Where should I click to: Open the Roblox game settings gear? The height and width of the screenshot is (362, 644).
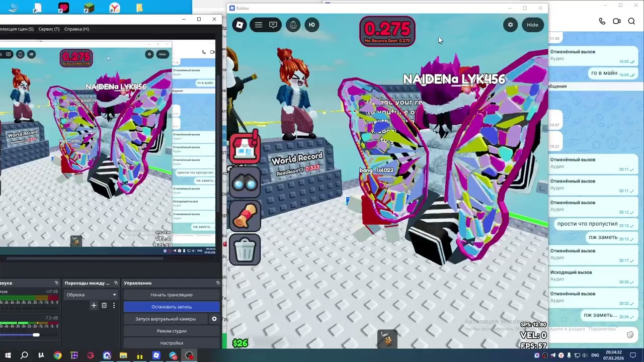[x=510, y=25]
